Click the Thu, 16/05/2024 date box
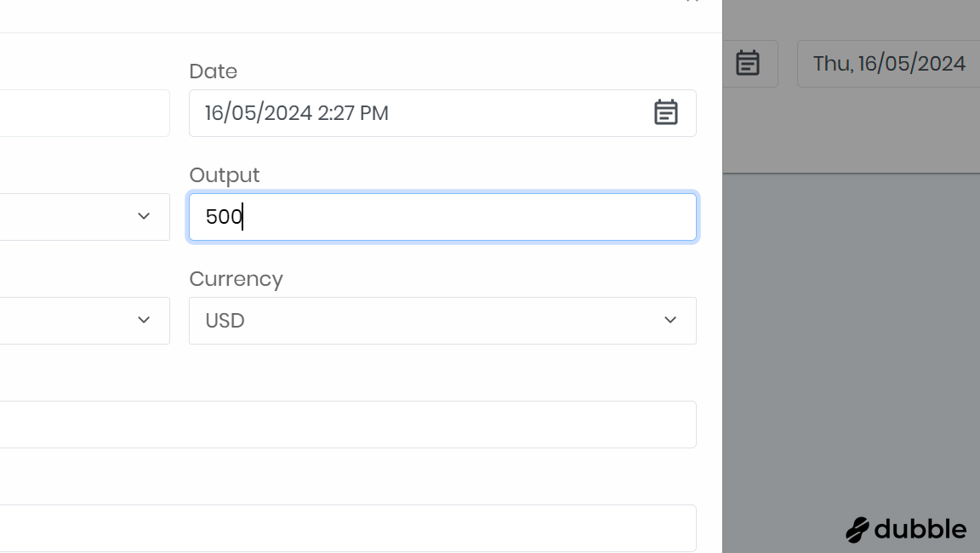 pyautogui.click(x=889, y=64)
